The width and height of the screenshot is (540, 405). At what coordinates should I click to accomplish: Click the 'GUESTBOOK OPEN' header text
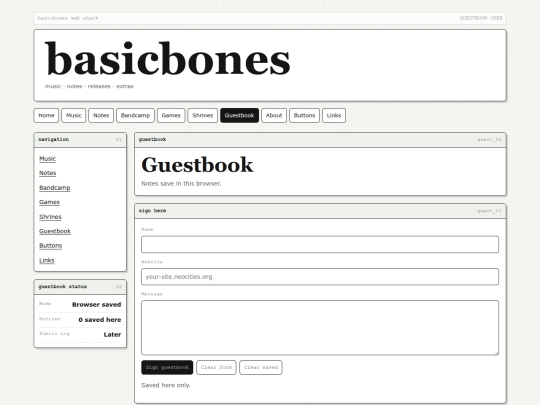click(x=481, y=18)
